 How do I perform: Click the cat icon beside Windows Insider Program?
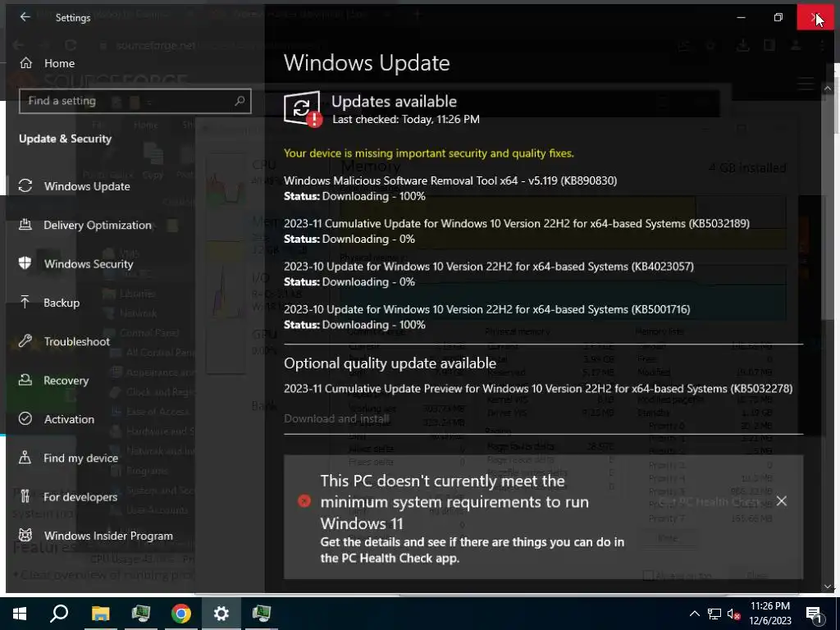tap(25, 535)
